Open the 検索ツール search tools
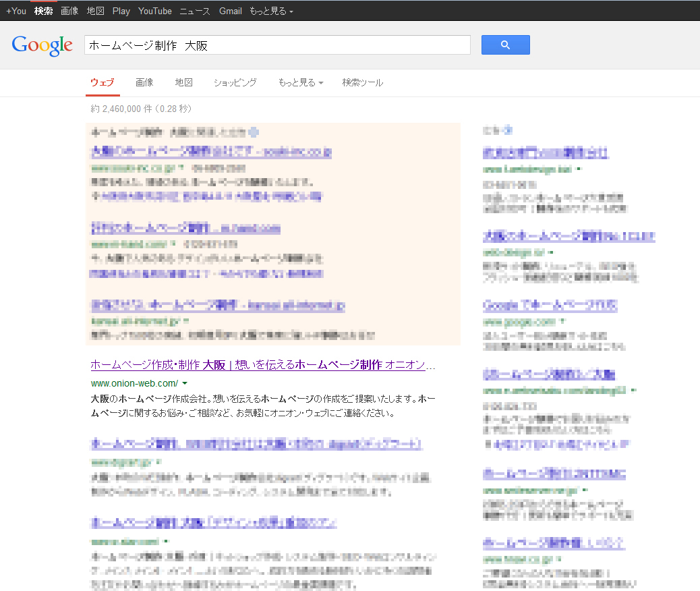The height and width of the screenshot is (591, 700). (362, 82)
